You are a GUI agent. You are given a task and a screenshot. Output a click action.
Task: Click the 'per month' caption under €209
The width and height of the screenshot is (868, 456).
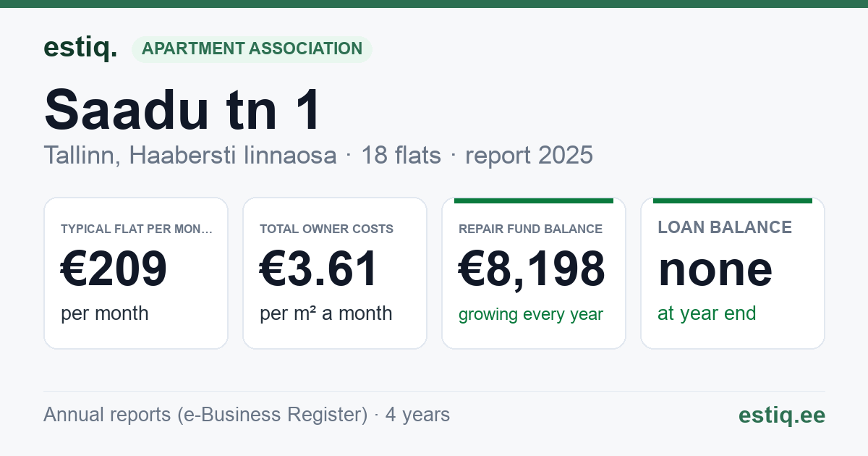point(105,313)
